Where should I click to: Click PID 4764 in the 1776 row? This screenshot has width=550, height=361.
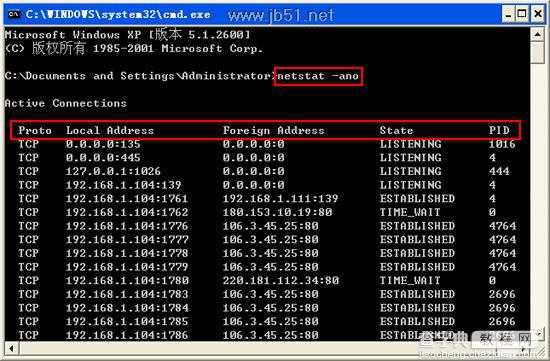502,226
